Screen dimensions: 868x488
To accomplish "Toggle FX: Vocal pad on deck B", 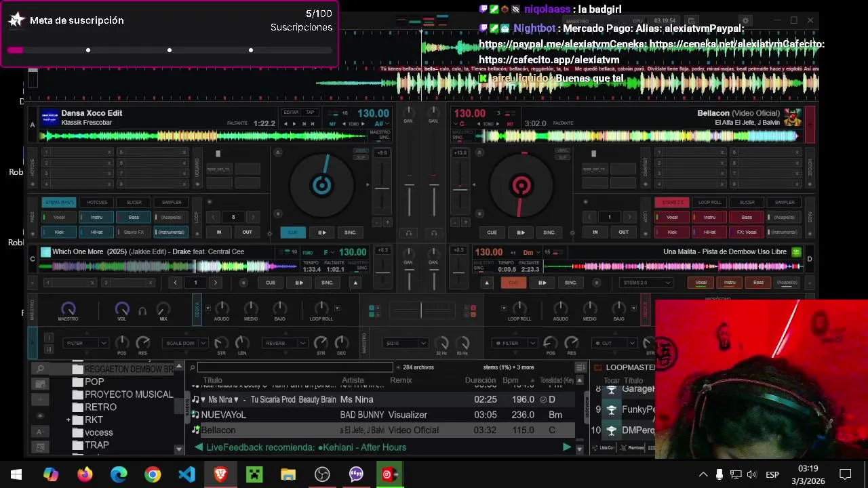I will (747, 232).
